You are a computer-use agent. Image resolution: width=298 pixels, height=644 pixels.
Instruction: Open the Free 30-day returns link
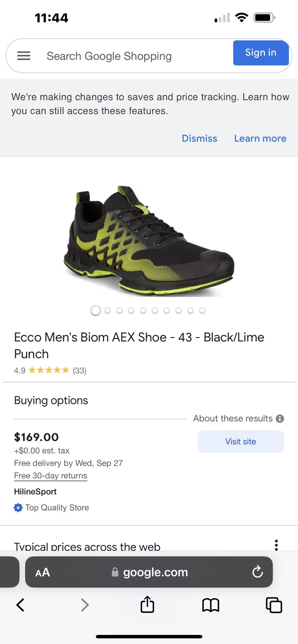(50, 476)
